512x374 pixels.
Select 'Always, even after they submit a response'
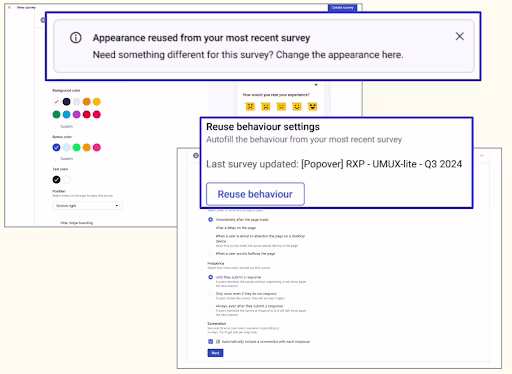tap(210, 306)
